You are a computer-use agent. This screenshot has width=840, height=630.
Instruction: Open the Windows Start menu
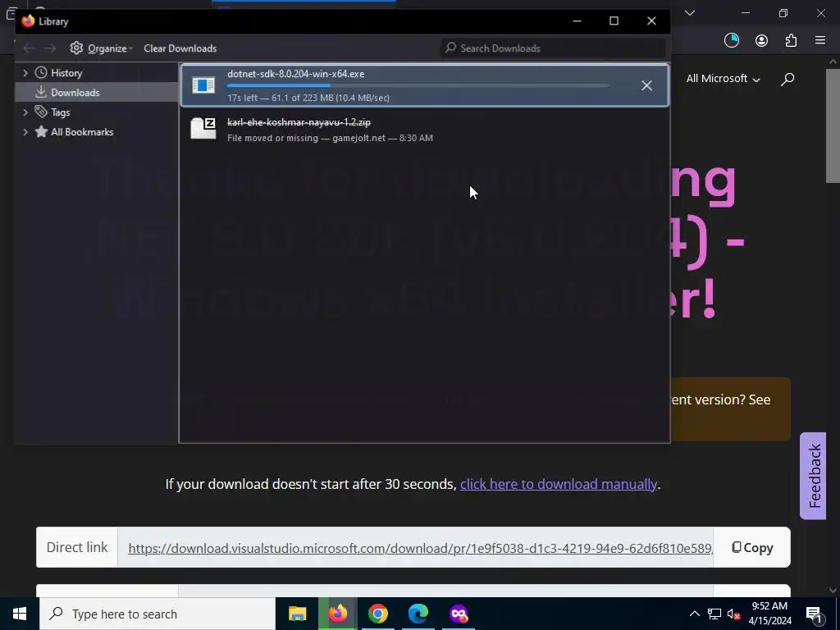click(20, 614)
